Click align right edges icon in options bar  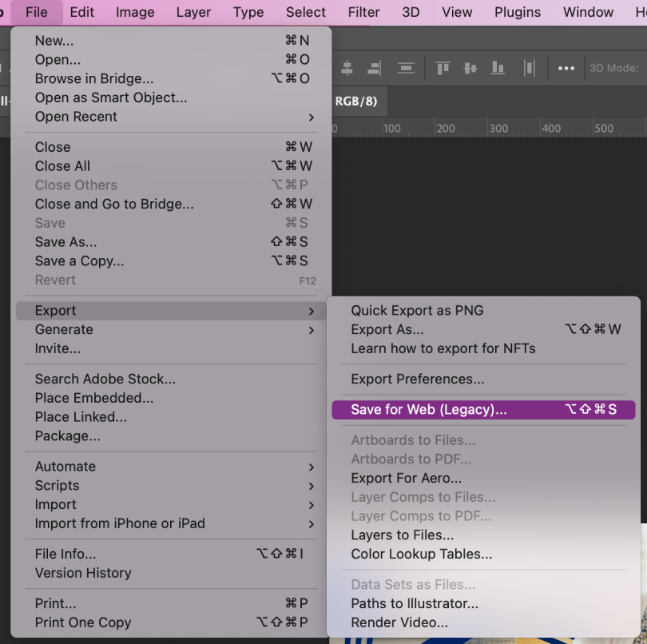(x=375, y=68)
